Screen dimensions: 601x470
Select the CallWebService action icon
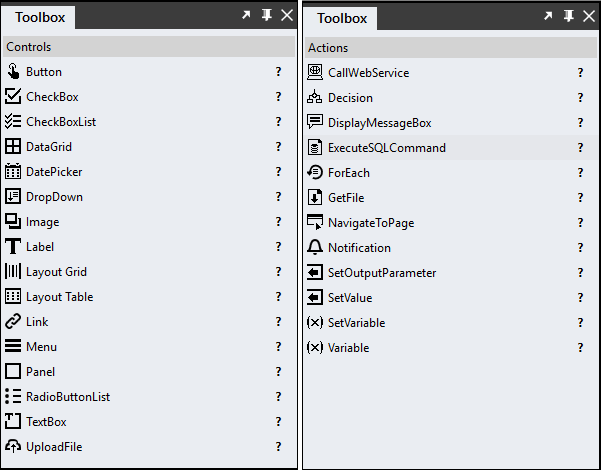click(315, 72)
